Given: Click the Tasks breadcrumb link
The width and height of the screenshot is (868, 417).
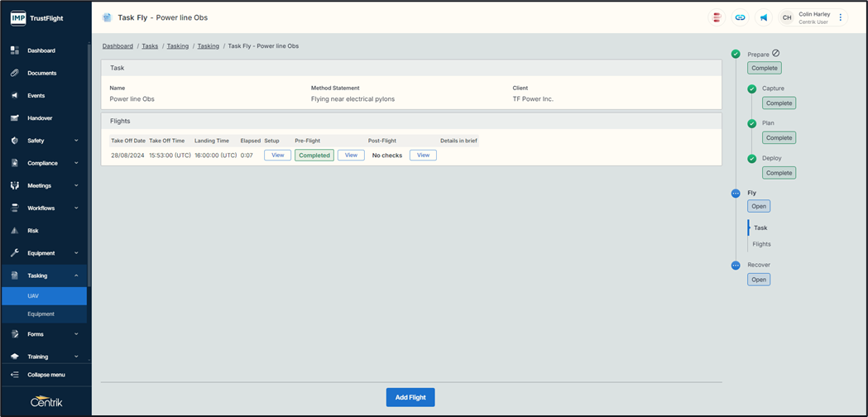Looking at the screenshot, I should point(150,46).
